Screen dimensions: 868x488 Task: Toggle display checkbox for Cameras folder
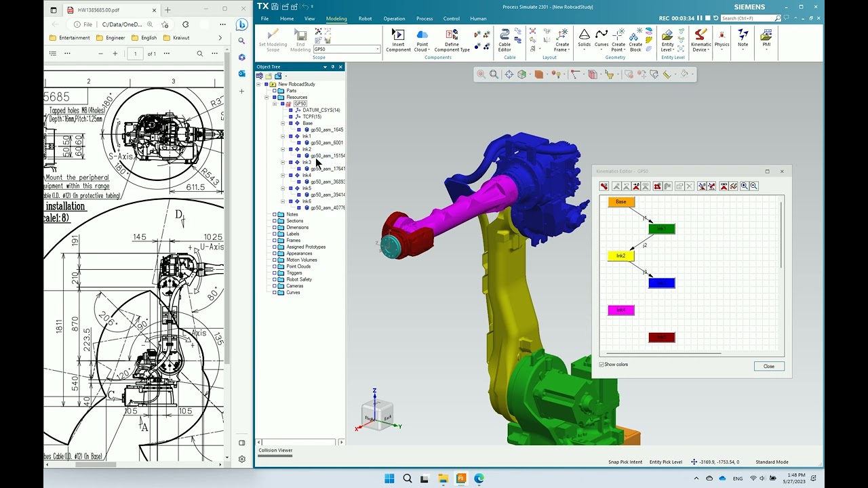tap(275, 286)
